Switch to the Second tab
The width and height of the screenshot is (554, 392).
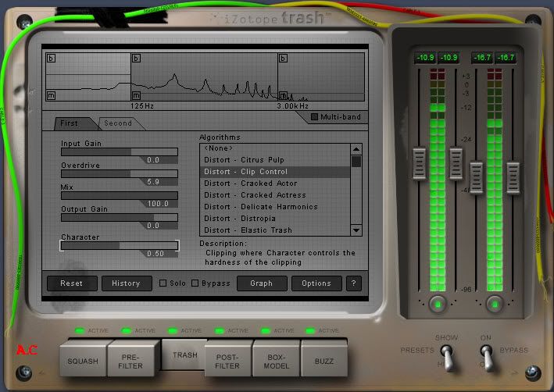click(118, 123)
